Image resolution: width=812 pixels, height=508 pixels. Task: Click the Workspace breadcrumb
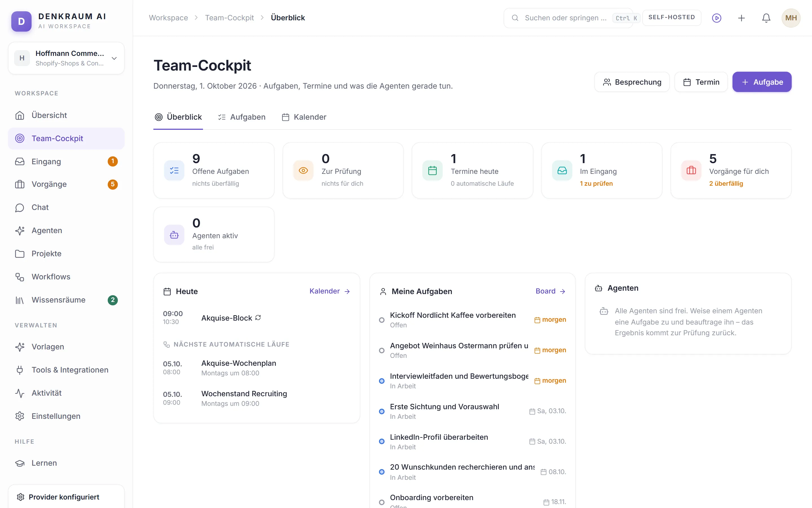pyautogui.click(x=168, y=18)
